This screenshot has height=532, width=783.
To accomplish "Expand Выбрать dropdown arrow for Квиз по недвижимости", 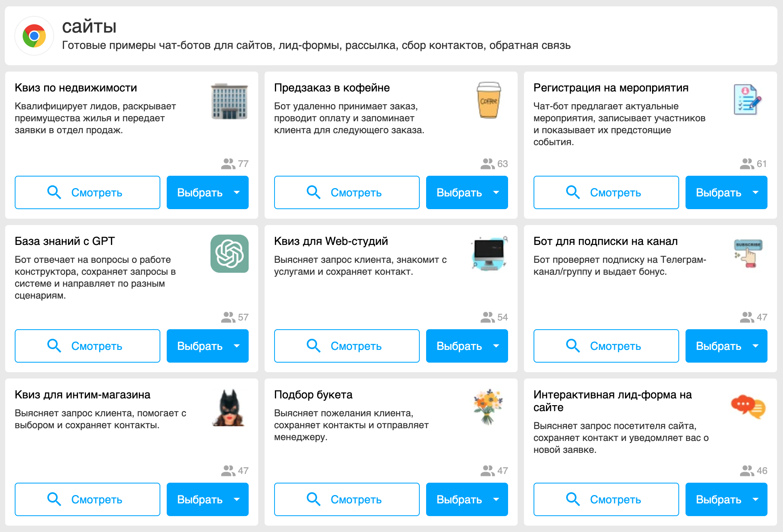I will pos(237,192).
